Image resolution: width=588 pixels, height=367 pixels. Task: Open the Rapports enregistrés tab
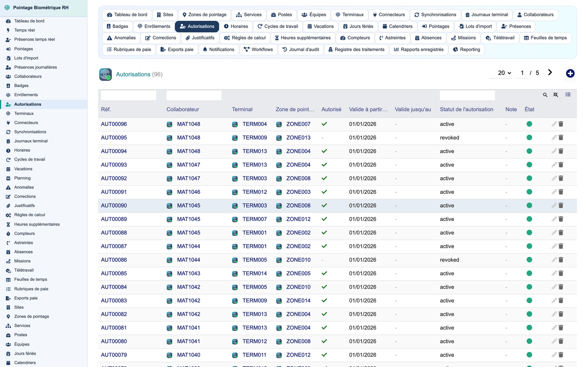click(418, 50)
